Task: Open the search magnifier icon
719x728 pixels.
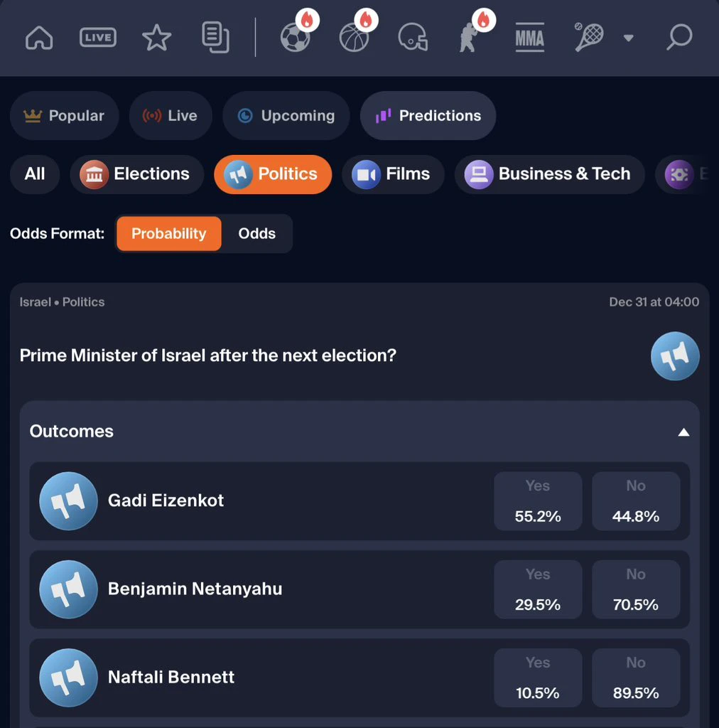Action: [x=680, y=37]
